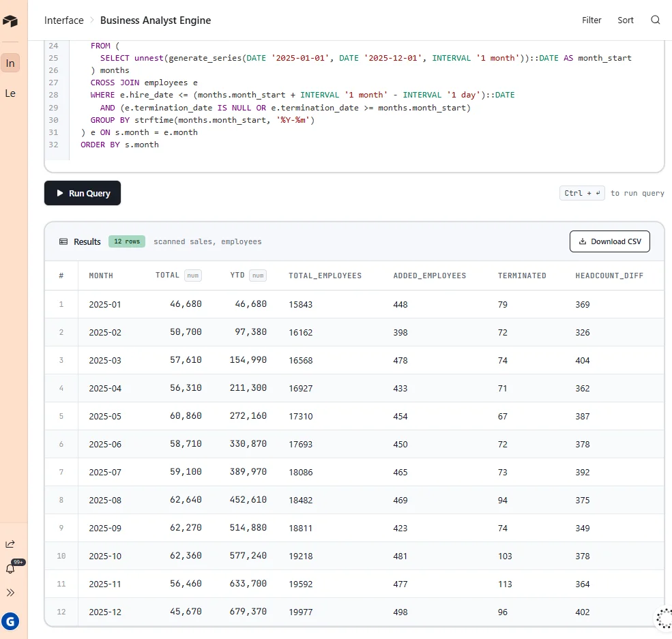Click the HEADCOUNT_DIFF column header
This screenshot has height=639, width=672.
609,276
